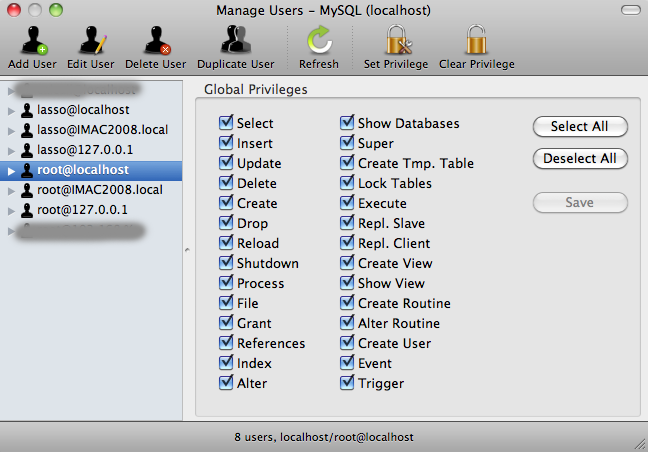648x452 pixels.
Task: Click the Set Privilege lock icon
Action: pyautogui.click(x=397, y=40)
